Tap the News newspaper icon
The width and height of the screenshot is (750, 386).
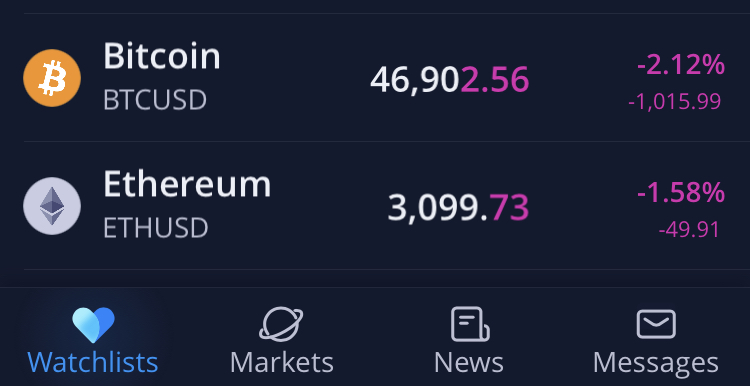pyautogui.click(x=469, y=324)
